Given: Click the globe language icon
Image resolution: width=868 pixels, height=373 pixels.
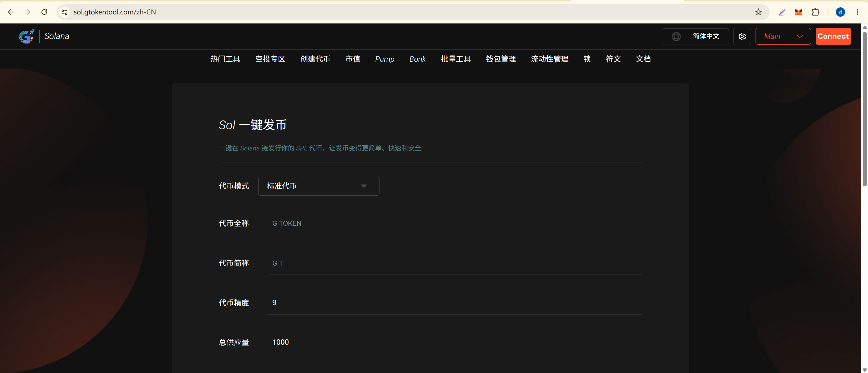Looking at the screenshot, I should click(x=676, y=36).
